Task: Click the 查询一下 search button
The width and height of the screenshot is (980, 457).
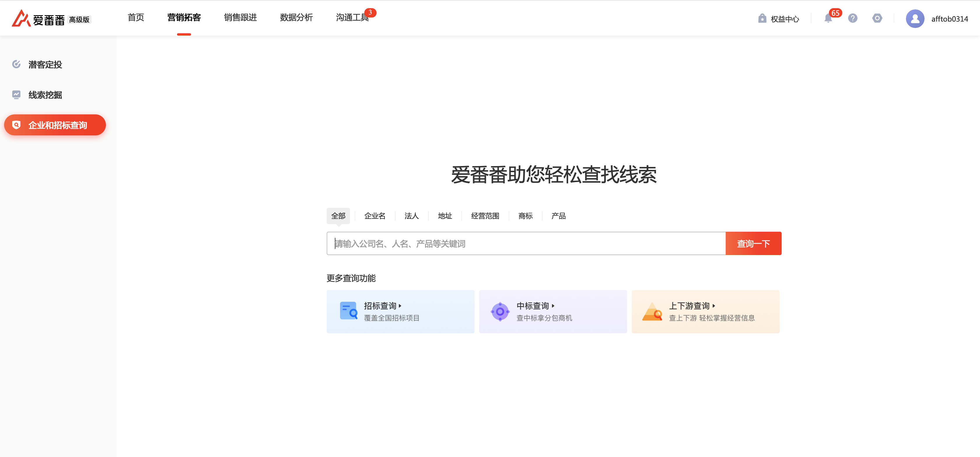Action: (753, 244)
